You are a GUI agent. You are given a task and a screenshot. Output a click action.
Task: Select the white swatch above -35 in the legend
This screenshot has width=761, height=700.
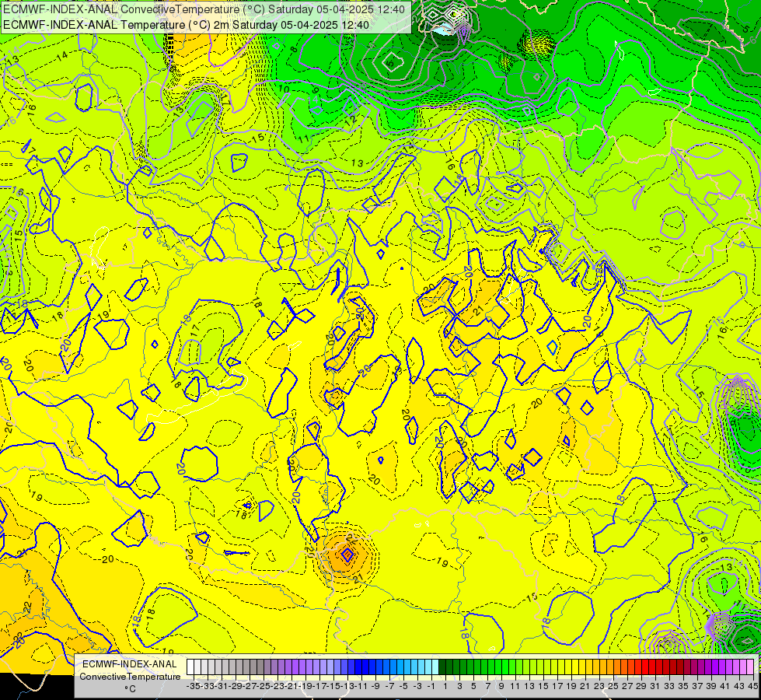point(190,667)
